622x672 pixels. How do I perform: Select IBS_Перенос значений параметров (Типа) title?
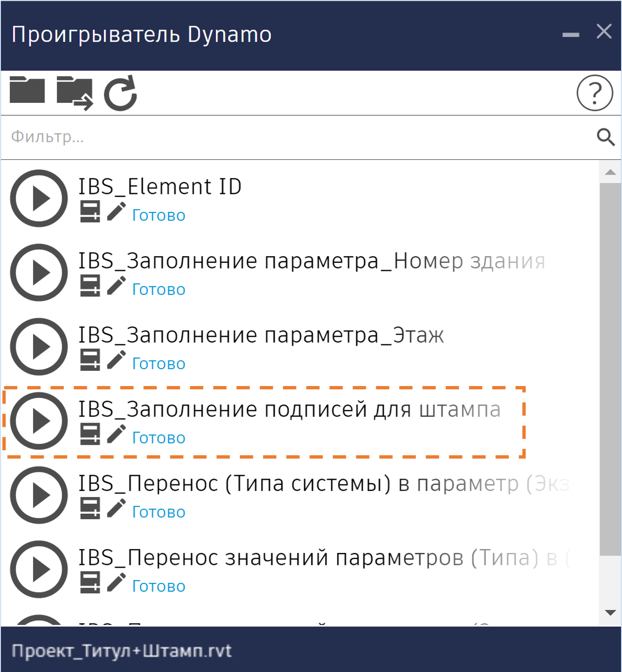tap(324, 558)
